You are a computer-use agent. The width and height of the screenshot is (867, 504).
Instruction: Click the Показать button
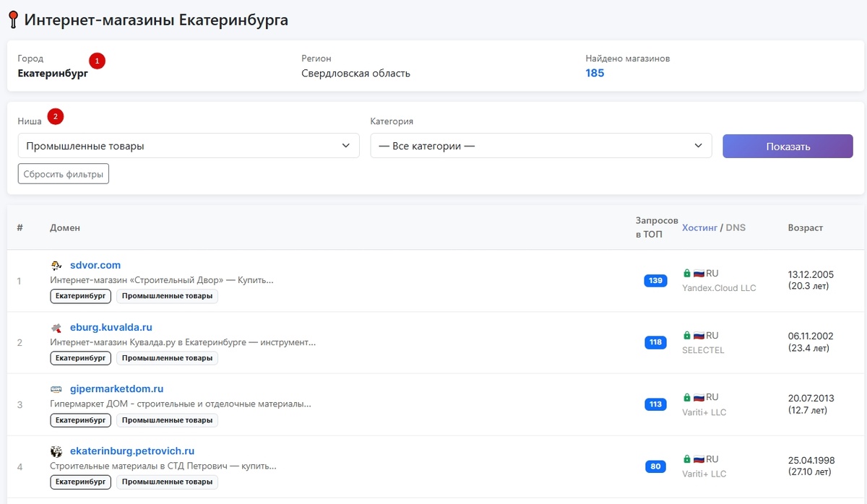(787, 146)
